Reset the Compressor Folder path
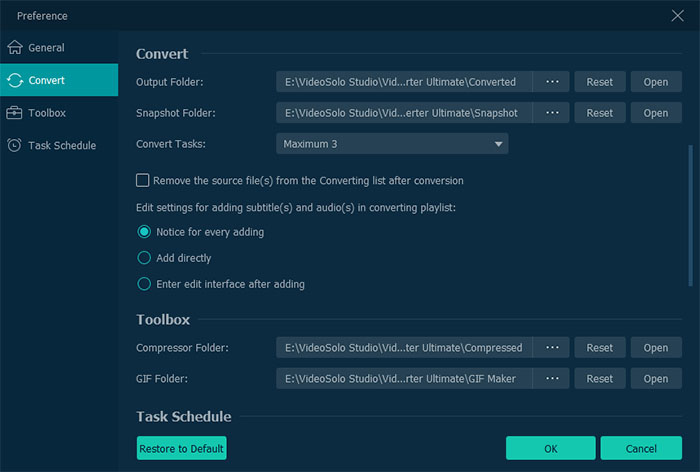 [x=600, y=347]
